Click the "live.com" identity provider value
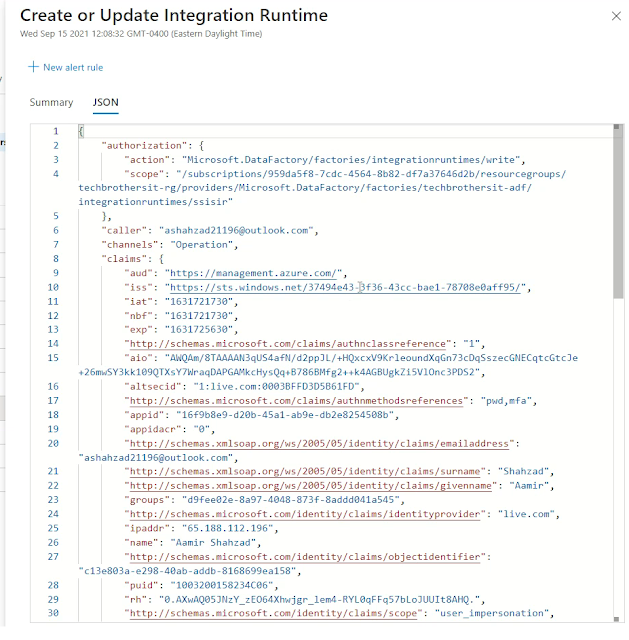 [x=526, y=514]
